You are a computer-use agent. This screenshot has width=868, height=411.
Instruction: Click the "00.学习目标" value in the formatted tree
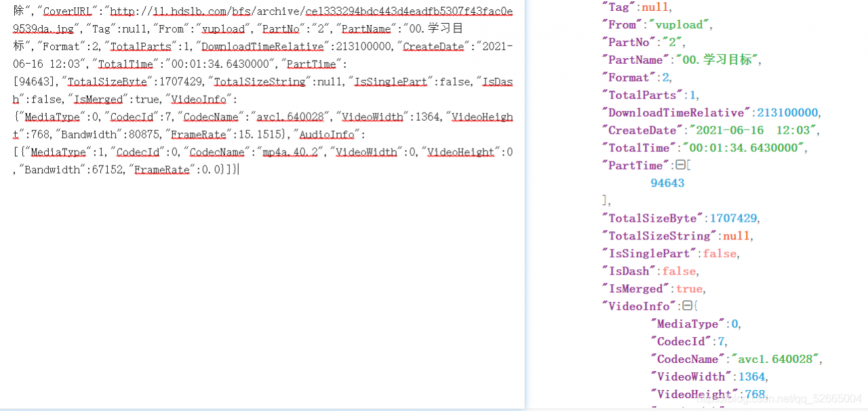717,60
